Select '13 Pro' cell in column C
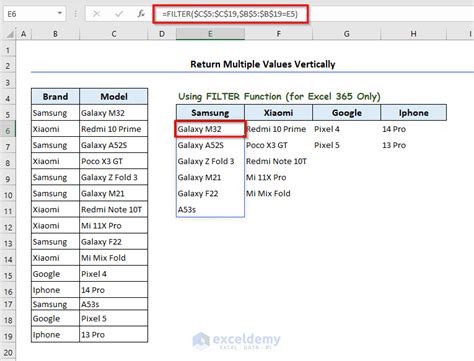 114,334
